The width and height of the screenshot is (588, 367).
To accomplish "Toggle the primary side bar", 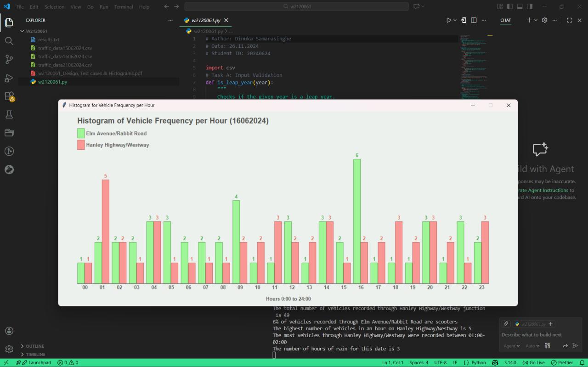I will [x=510, y=6].
